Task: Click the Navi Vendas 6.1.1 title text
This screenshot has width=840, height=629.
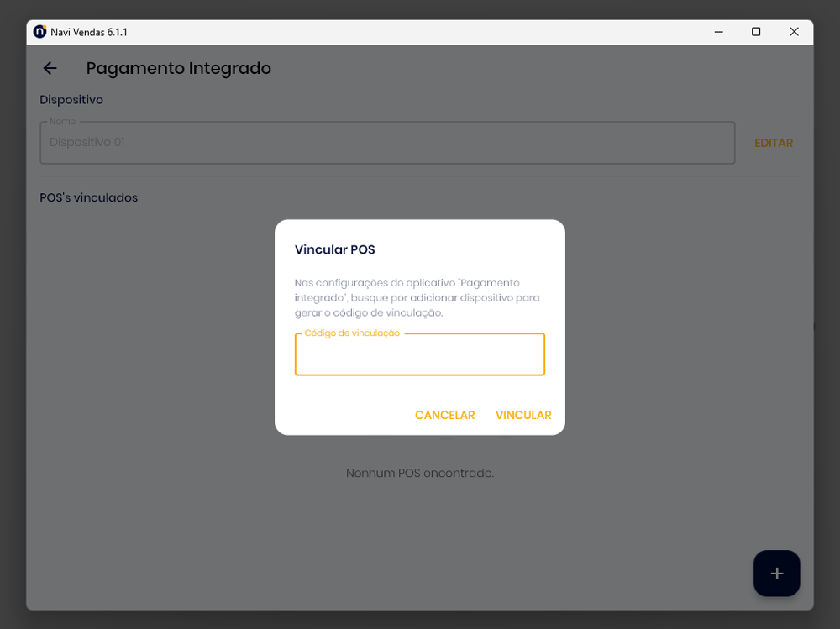Action: [x=89, y=32]
